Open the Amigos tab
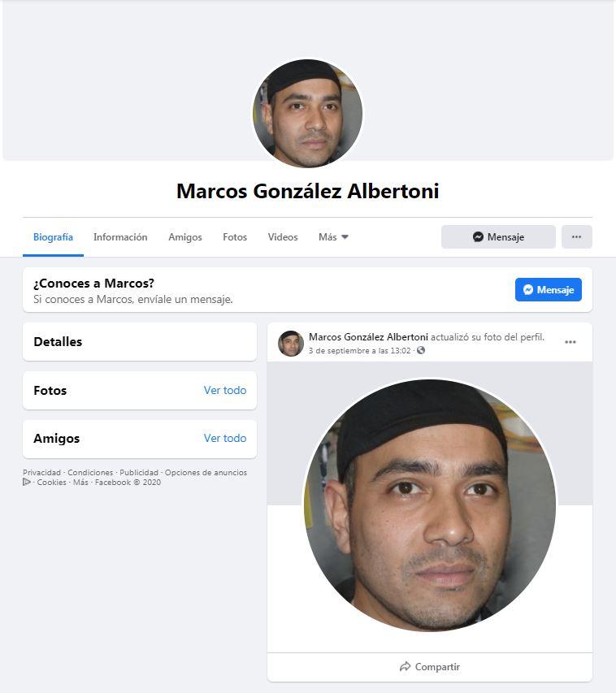 click(184, 237)
